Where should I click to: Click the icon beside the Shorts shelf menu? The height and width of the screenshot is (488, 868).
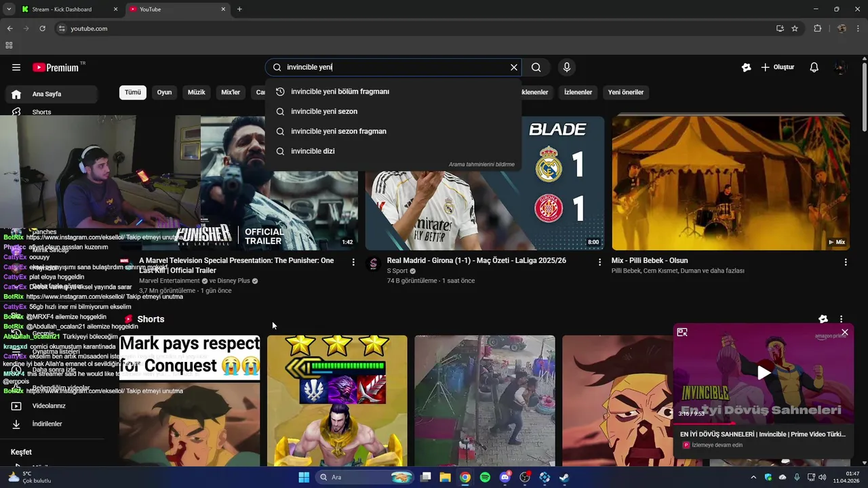(x=823, y=319)
